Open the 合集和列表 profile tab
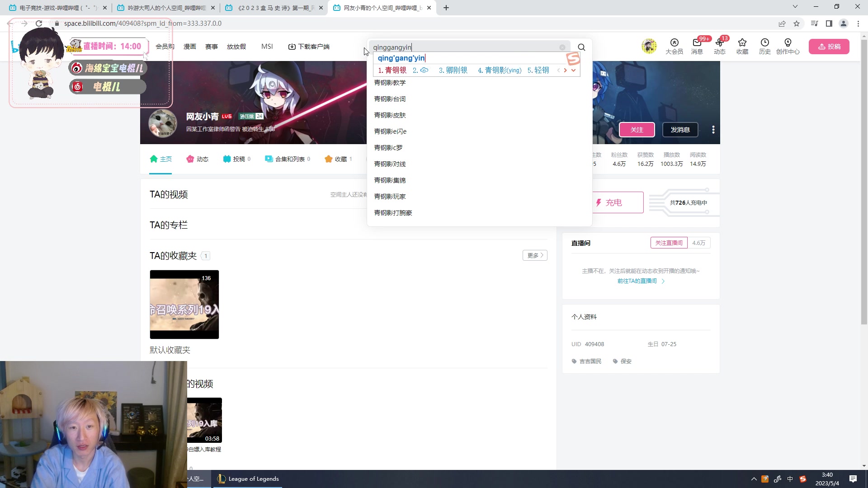 click(x=288, y=159)
